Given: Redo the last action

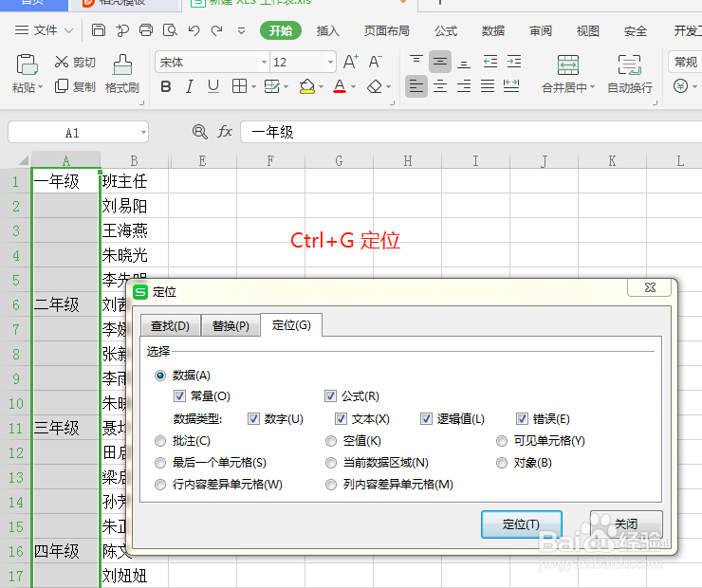Looking at the screenshot, I should [217, 30].
